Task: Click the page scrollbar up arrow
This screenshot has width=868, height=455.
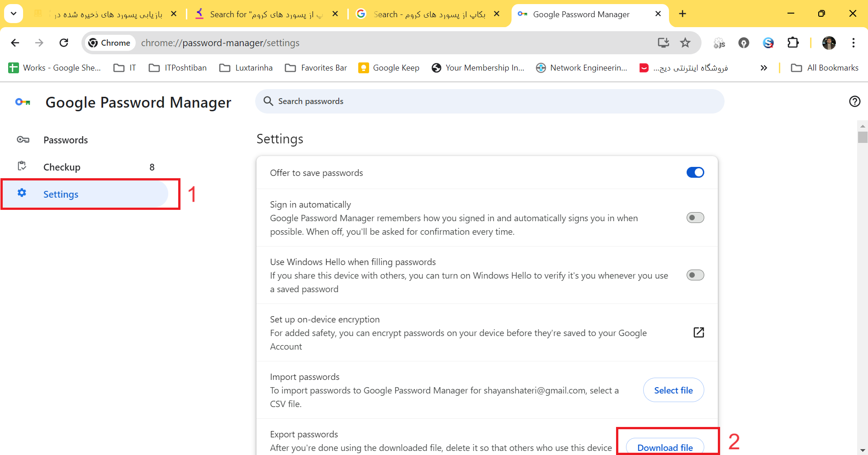Action: [863, 126]
